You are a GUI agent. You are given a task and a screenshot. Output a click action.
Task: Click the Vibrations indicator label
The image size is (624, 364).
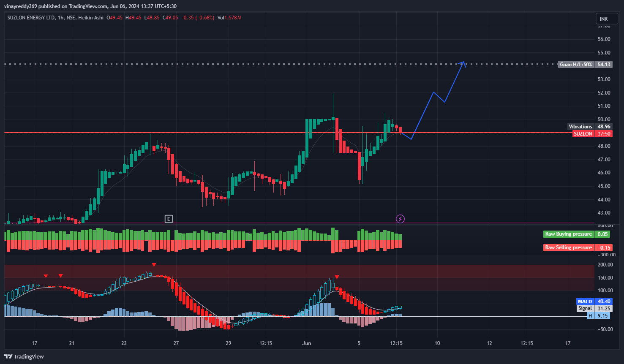(x=580, y=127)
